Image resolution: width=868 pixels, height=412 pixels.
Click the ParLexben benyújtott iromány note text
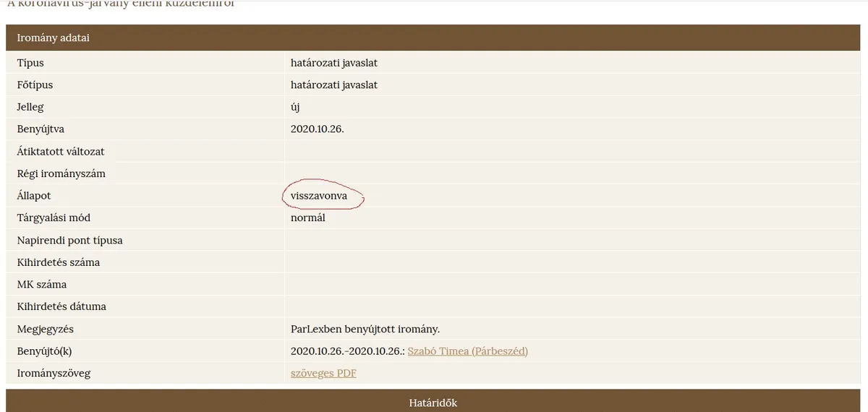pos(365,330)
